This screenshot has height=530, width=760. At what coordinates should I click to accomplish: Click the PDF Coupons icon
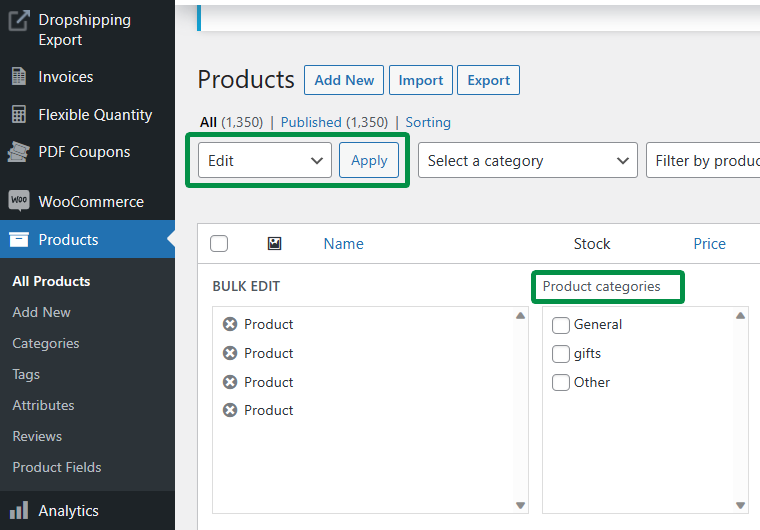pos(18,152)
